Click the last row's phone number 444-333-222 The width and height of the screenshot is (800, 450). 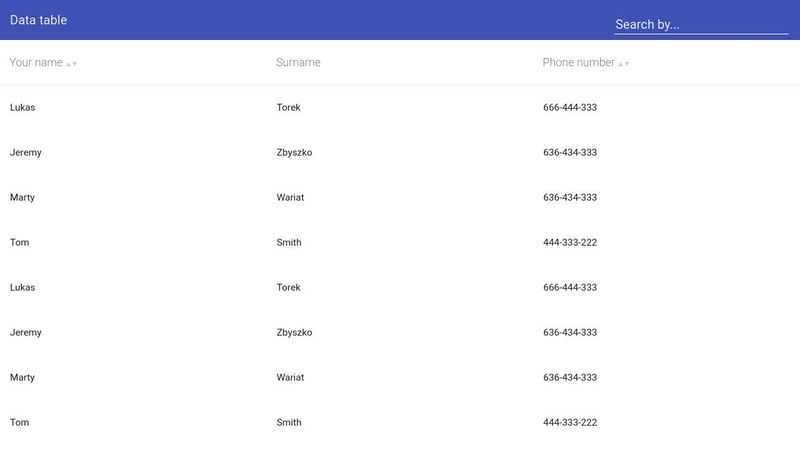pos(570,422)
